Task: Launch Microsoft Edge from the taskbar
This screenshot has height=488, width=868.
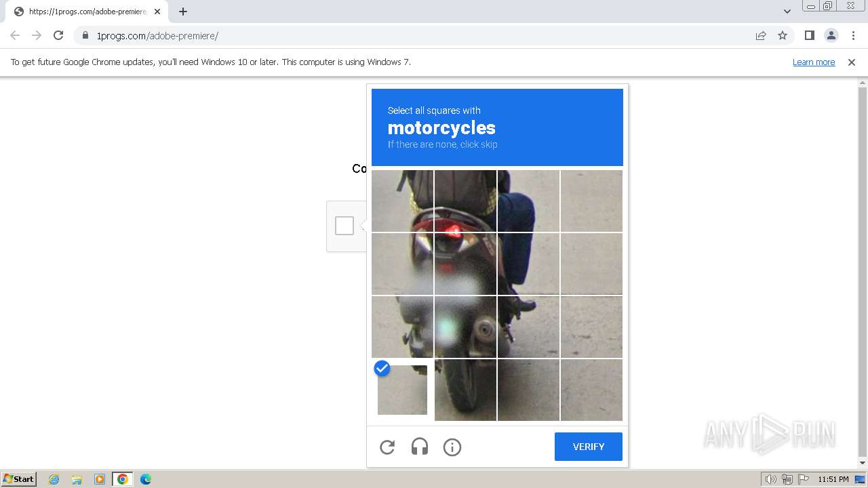Action: coord(146,479)
